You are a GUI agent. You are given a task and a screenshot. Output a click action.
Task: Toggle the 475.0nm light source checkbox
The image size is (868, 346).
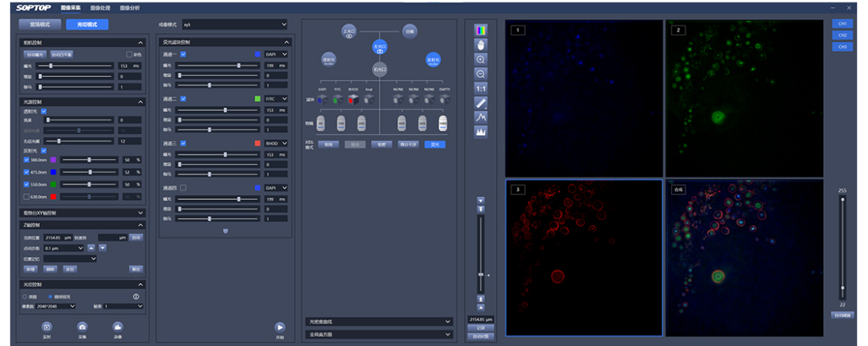tap(26, 172)
